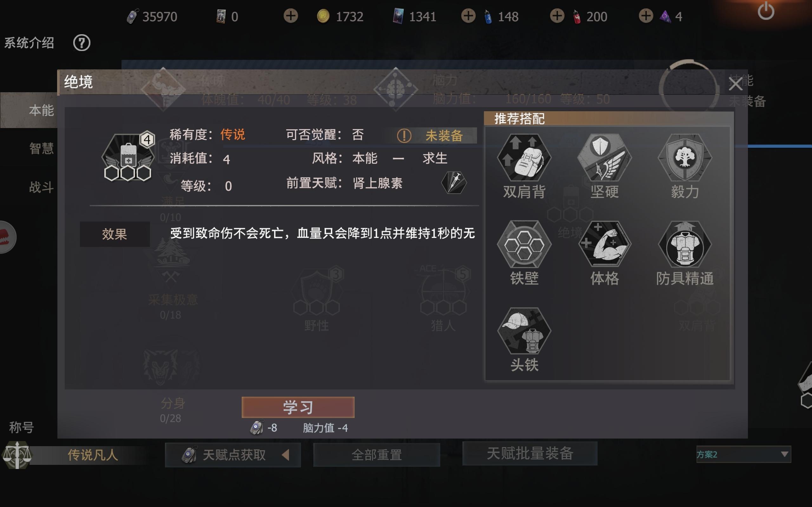Viewport: 812px width, 507px height.
Task: Switch to the 战斗 talent tab
Action: point(41,187)
